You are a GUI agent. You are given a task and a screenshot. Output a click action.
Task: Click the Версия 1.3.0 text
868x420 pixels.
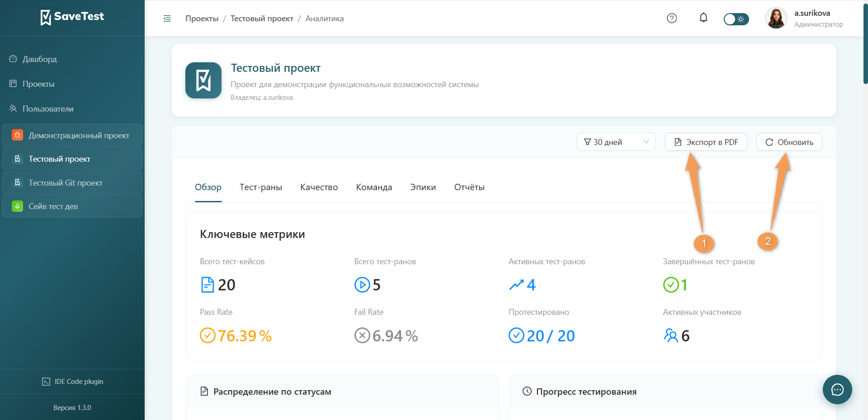pyautogui.click(x=72, y=408)
